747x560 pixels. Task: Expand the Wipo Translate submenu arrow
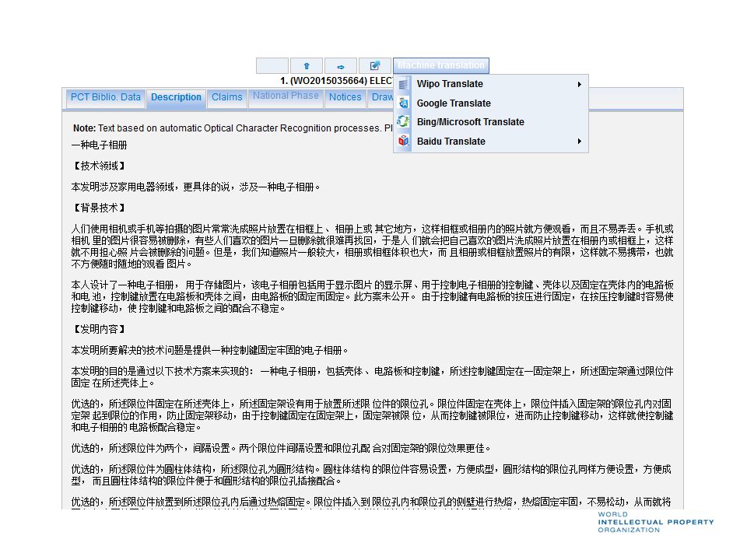[x=579, y=84]
